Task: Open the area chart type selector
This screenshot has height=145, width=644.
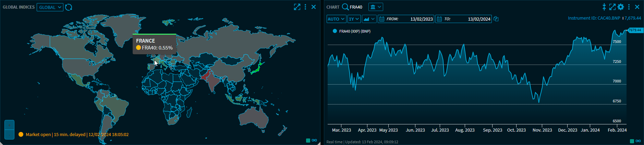Action: click(x=369, y=19)
